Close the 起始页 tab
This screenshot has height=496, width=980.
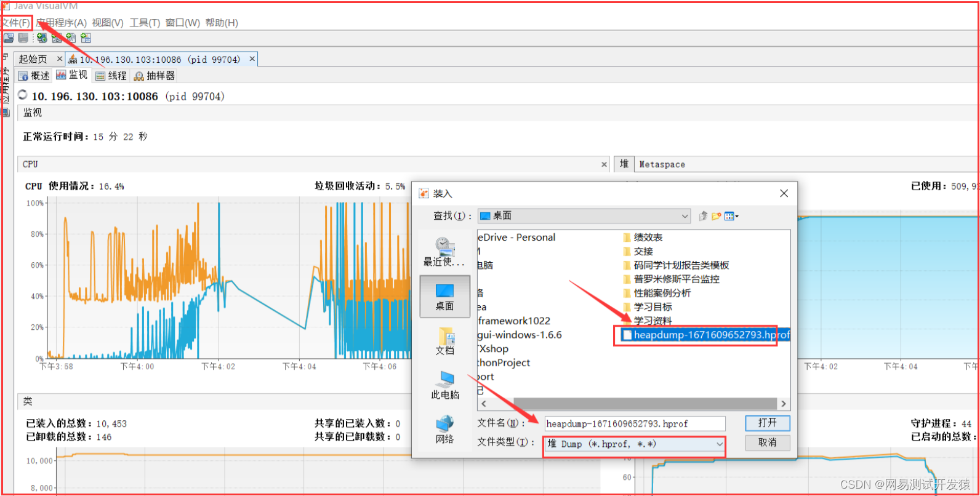coord(59,59)
